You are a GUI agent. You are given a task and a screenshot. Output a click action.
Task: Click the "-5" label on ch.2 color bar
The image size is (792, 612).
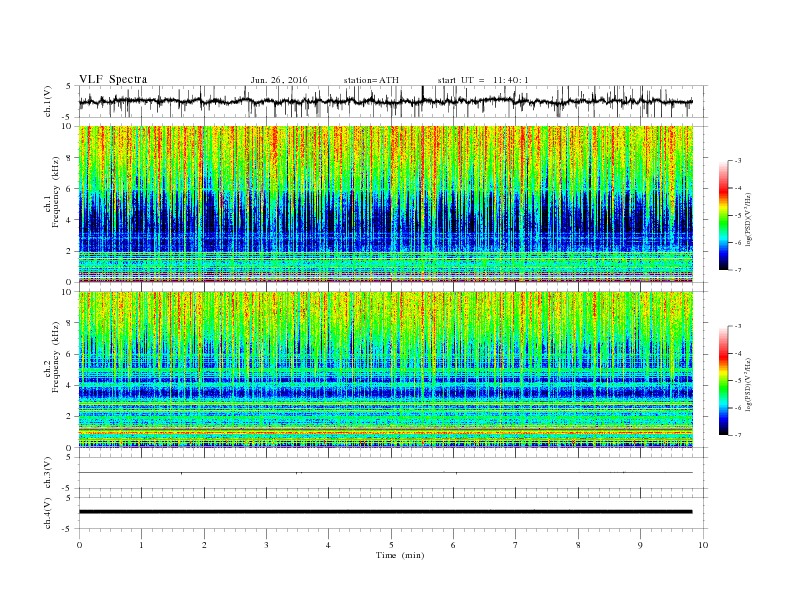(738, 381)
